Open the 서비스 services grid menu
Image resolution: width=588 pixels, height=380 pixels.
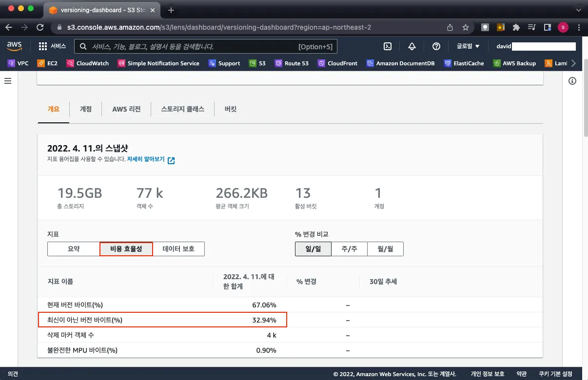point(52,46)
